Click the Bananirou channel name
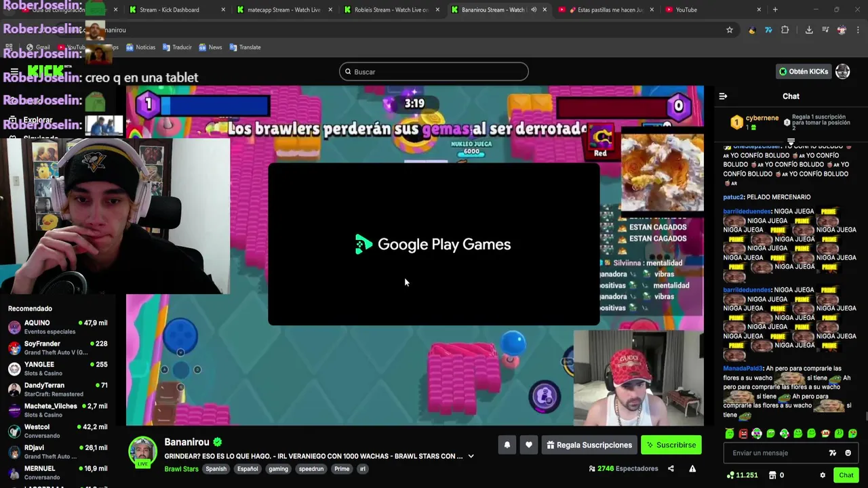868x488 pixels. pyautogui.click(x=186, y=442)
